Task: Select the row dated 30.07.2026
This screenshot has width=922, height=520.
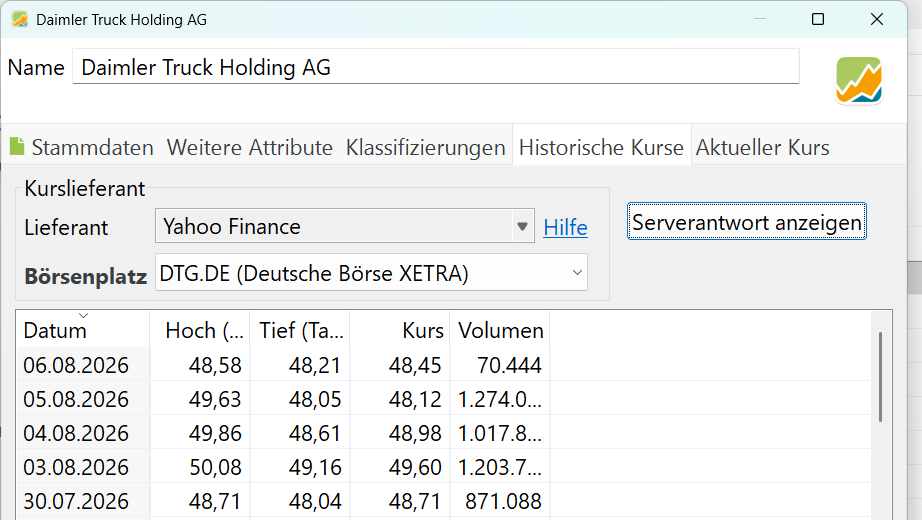Action: coord(443,501)
